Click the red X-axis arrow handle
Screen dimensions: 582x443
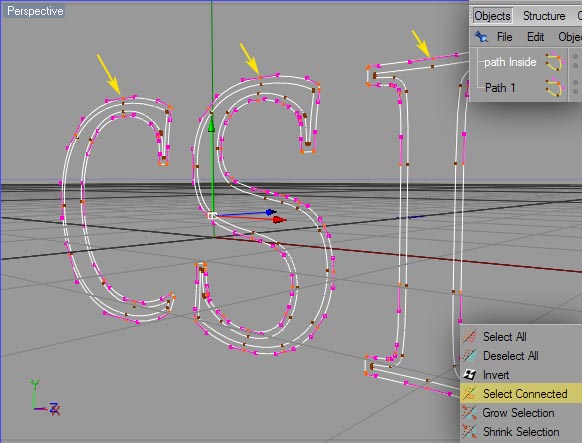279,220
